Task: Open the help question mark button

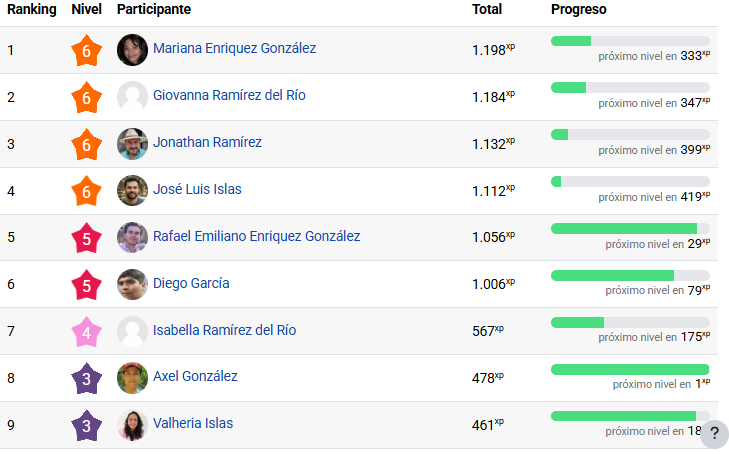Action: click(x=714, y=434)
